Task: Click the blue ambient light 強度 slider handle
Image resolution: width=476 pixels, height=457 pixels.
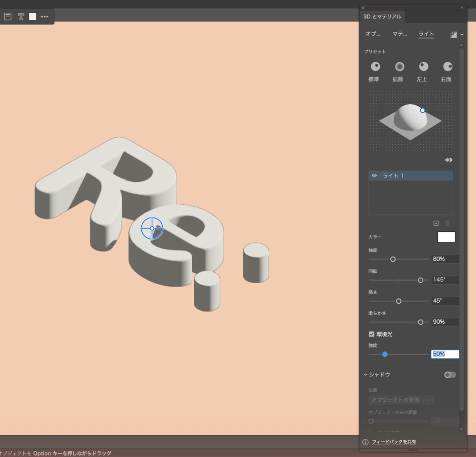Action: [x=385, y=354]
